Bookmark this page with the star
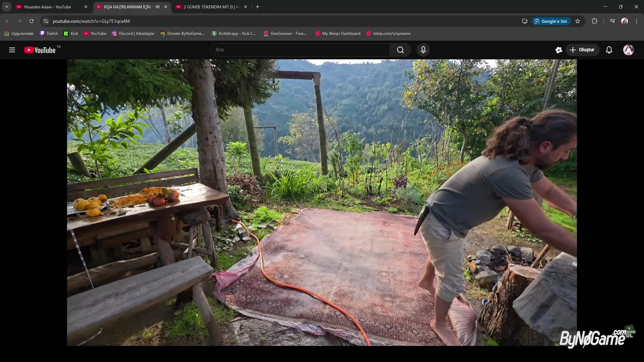The height and width of the screenshot is (362, 644). (x=578, y=21)
